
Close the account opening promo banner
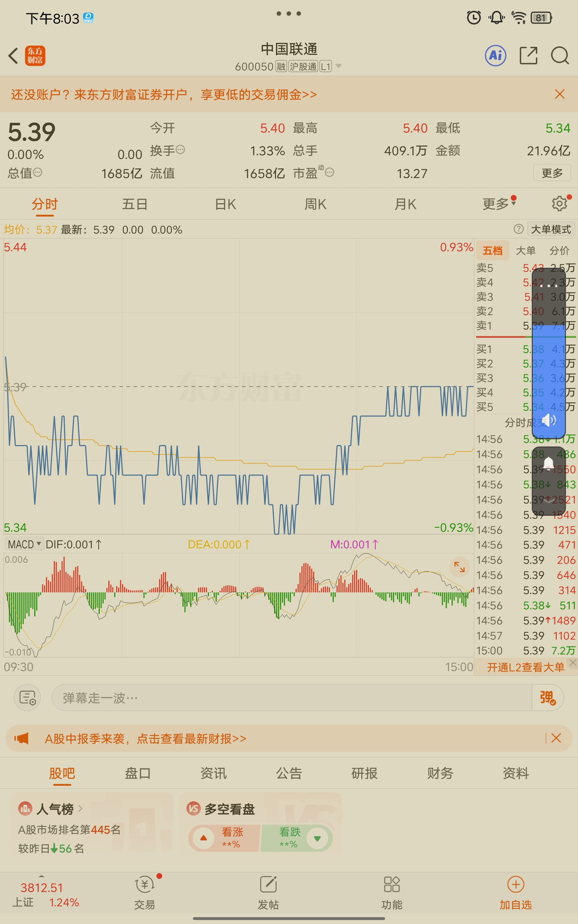pyautogui.click(x=560, y=94)
